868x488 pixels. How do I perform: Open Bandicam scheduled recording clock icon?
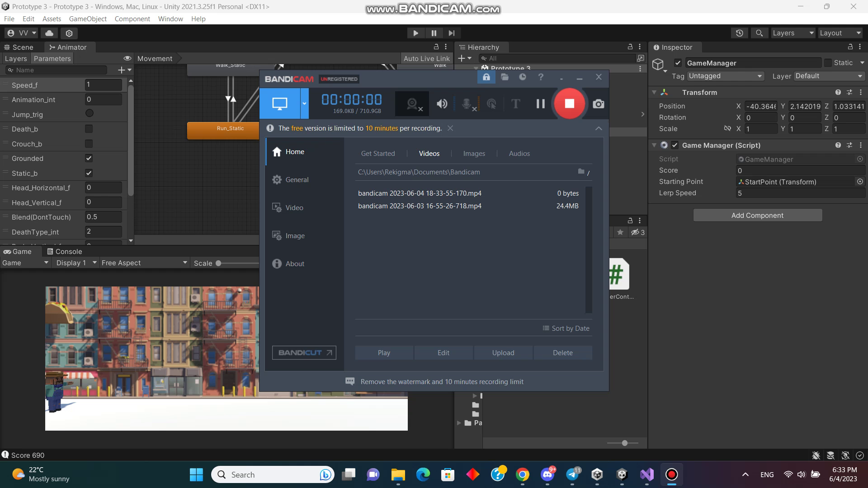(x=523, y=77)
